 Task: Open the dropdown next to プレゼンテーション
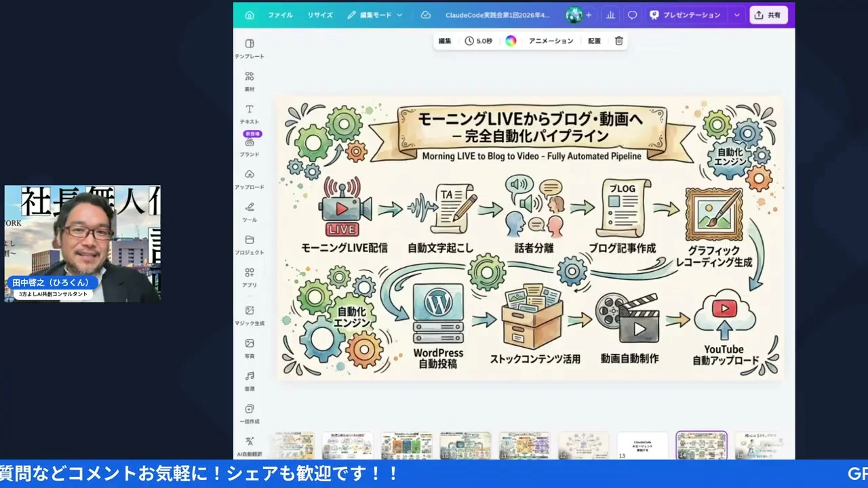736,14
